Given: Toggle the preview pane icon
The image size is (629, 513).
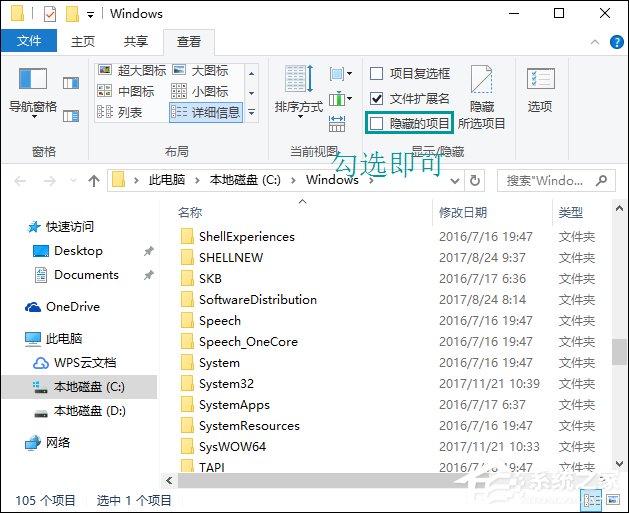Looking at the screenshot, I should coord(71,83).
